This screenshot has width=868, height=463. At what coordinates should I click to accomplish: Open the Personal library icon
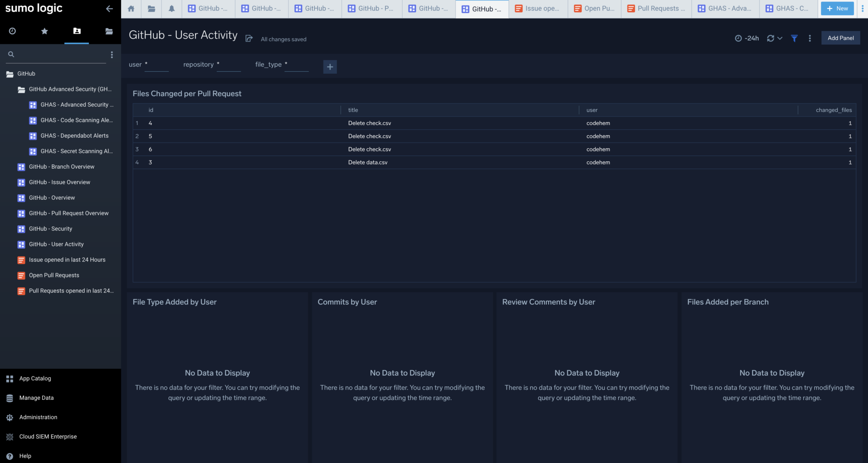(x=77, y=31)
